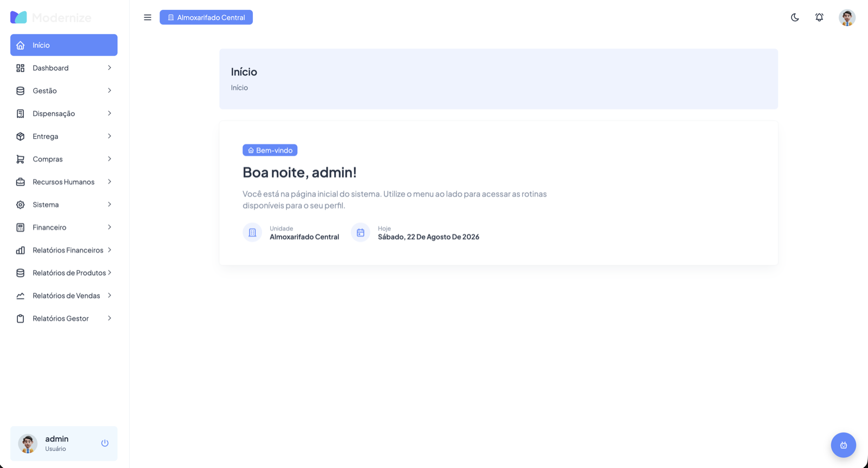This screenshot has width=868, height=468.
Task: Click the Compras cart icon
Action: tap(21, 159)
